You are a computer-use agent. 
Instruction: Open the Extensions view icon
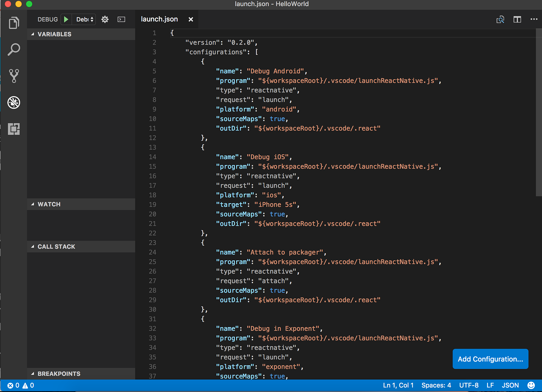[14, 129]
